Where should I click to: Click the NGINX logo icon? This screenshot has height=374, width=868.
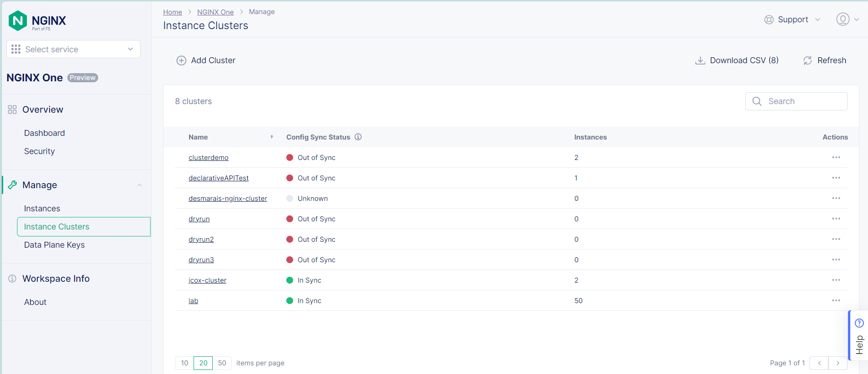[x=18, y=20]
